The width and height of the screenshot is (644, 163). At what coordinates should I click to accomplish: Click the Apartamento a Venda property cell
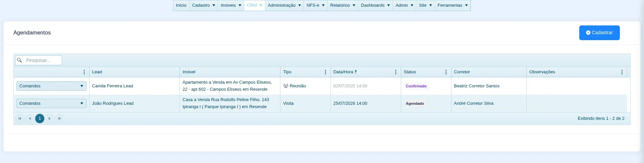230,86
